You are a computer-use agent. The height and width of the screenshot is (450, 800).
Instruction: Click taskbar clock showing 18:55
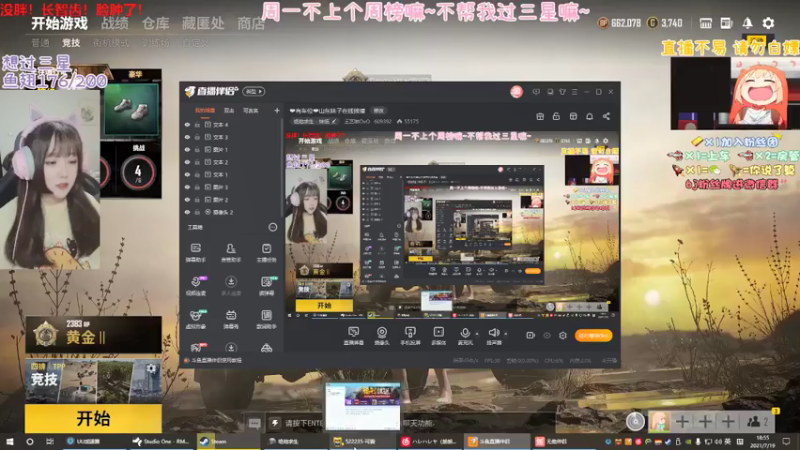[762, 441]
